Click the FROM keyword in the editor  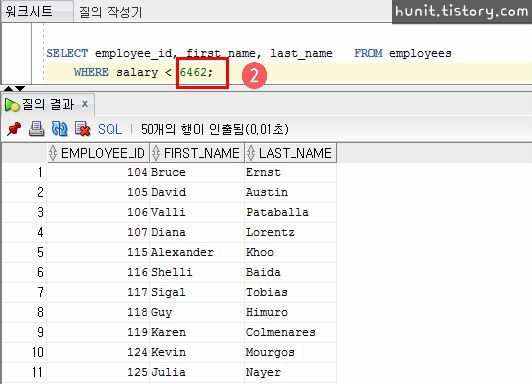(368, 53)
